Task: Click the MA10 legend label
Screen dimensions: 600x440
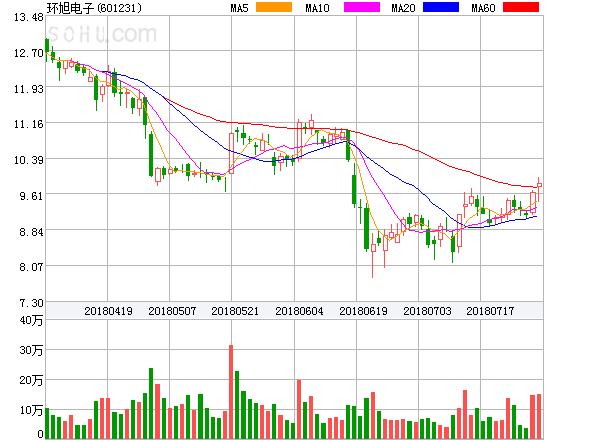Action: click(x=317, y=8)
